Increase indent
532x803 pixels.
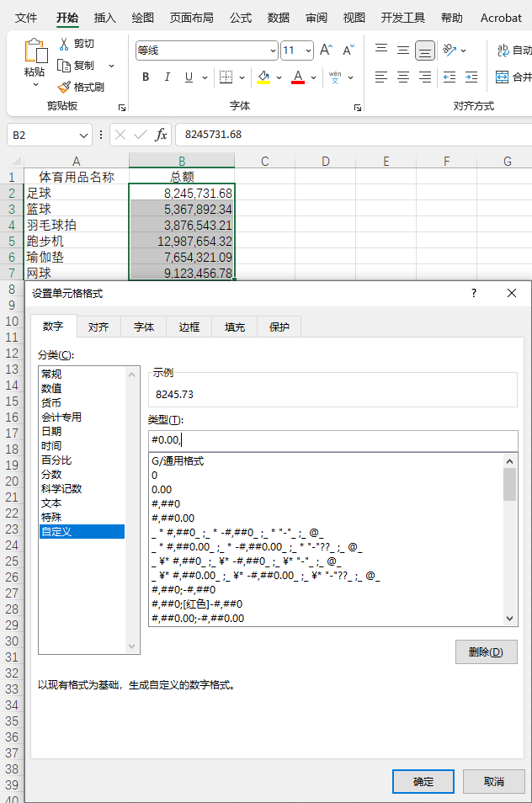pos(471,77)
